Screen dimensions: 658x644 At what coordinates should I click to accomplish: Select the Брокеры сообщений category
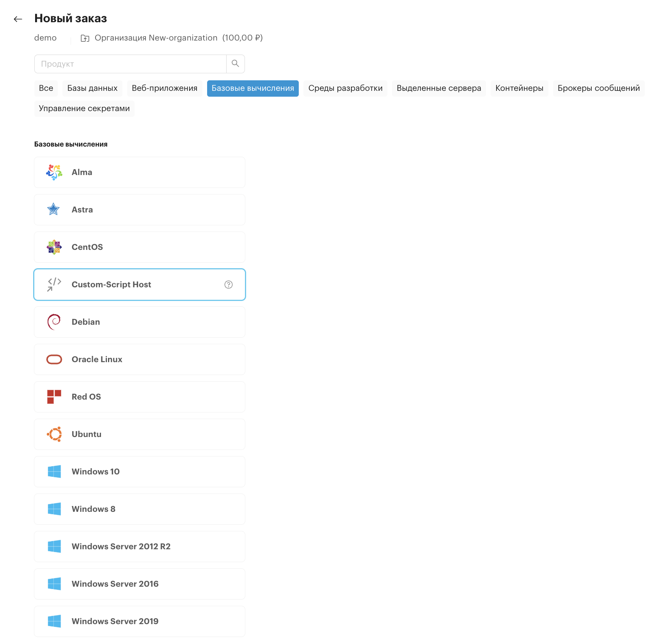pyautogui.click(x=599, y=88)
